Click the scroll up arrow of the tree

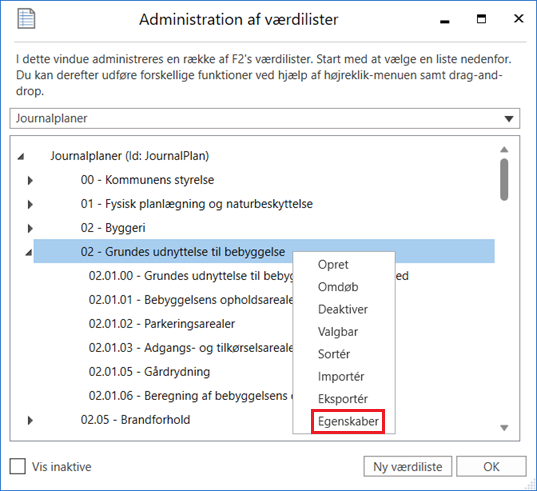pyautogui.click(x=504, y=150)
